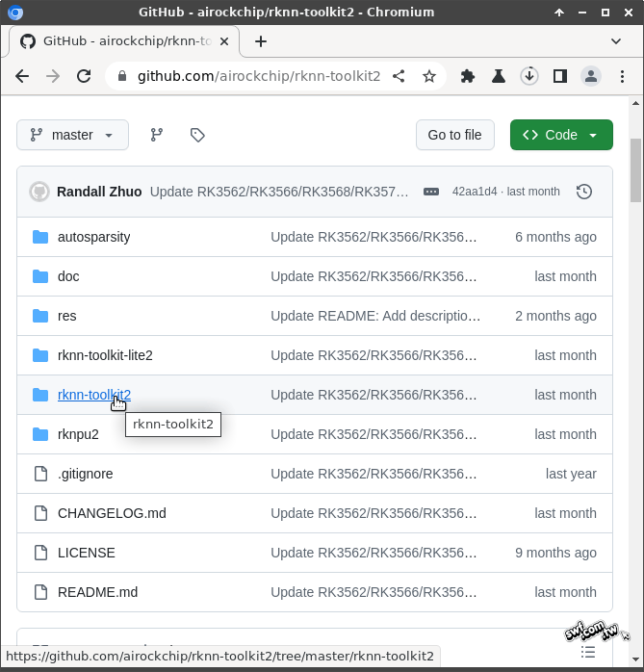Screen dimensions: 644x672
Task: Open the Chrome Labs flask icon
Action: click(x=499, y=76)
